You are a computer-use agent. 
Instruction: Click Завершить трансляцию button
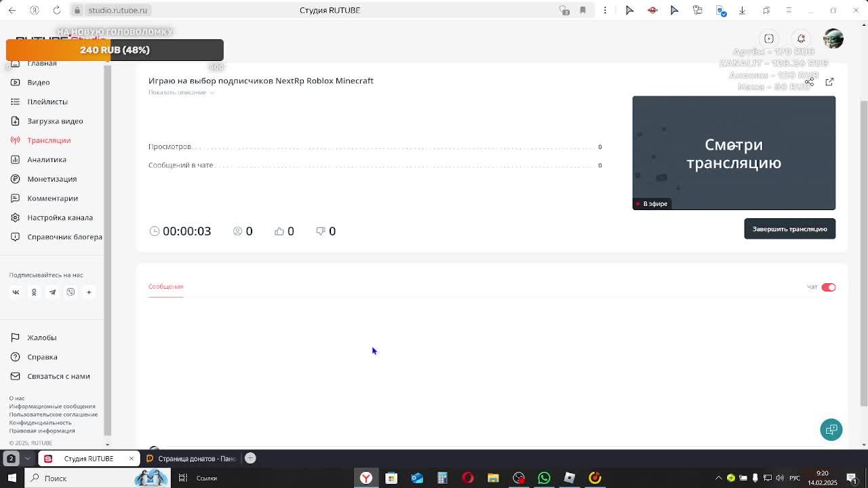pyautogui.click(x=790, y=229)
